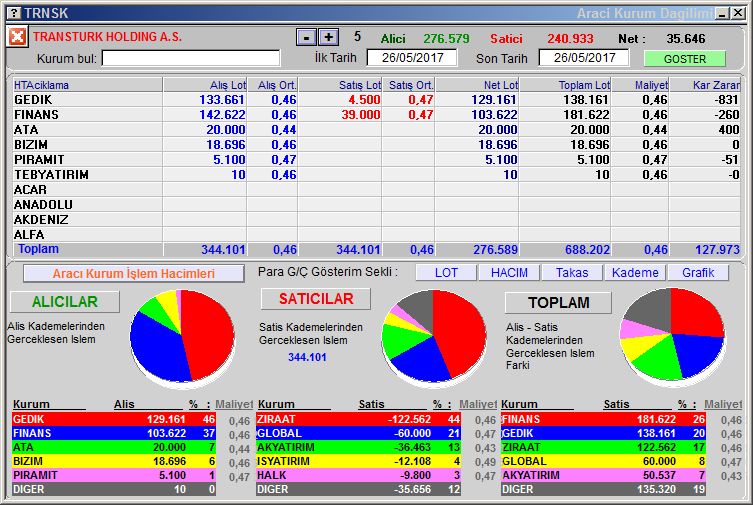Viewport: 753px width, 505px height.
Task: Click green ATA row in buyers list
Action: 114,447
